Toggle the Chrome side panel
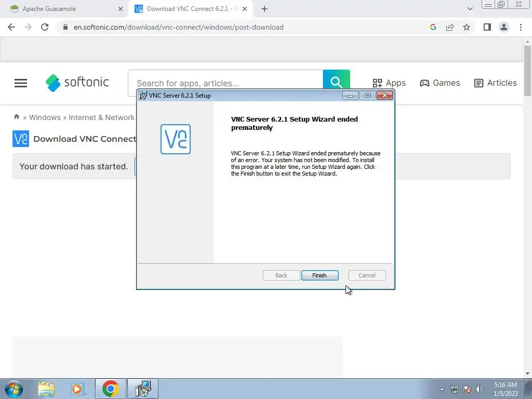 [x=487, y=27]
